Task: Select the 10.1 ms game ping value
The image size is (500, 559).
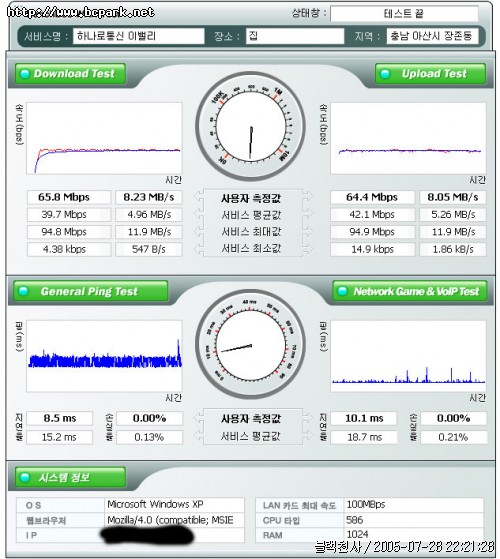Action: tap(364, 418)
